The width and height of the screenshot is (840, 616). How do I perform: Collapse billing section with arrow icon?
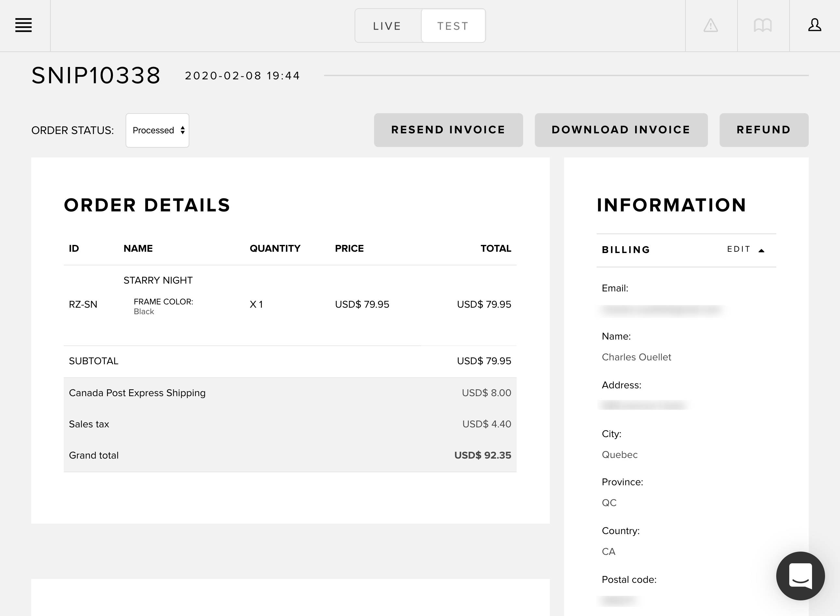pos(762,250)
